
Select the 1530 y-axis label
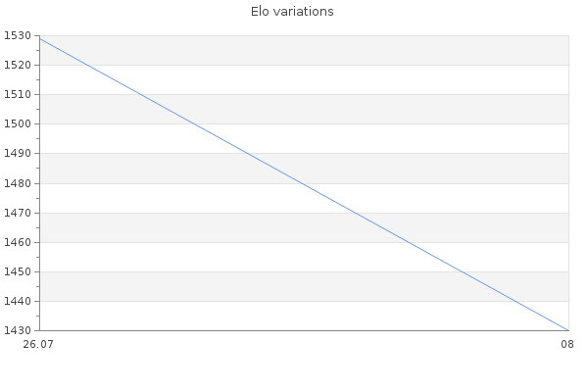18,35
